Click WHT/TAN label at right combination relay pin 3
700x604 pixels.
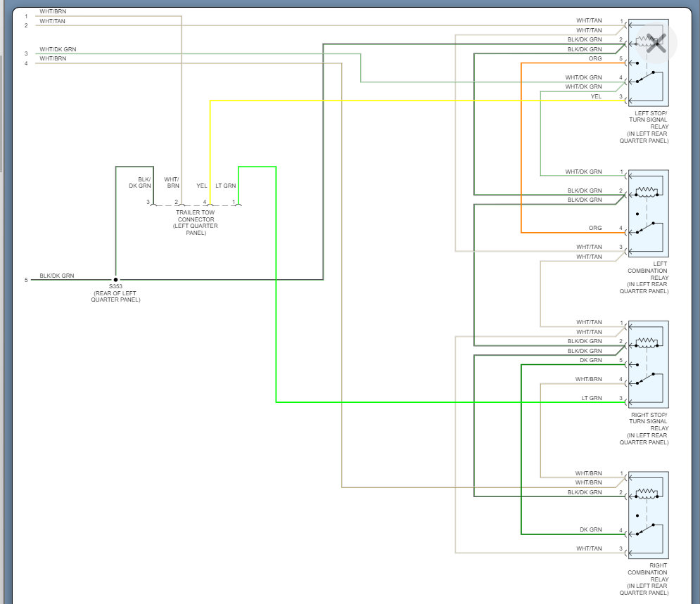click(589, 548)
